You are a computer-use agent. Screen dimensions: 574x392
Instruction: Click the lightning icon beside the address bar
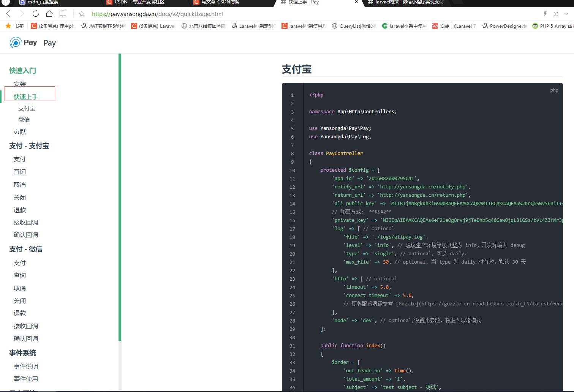tap(546, 13)
